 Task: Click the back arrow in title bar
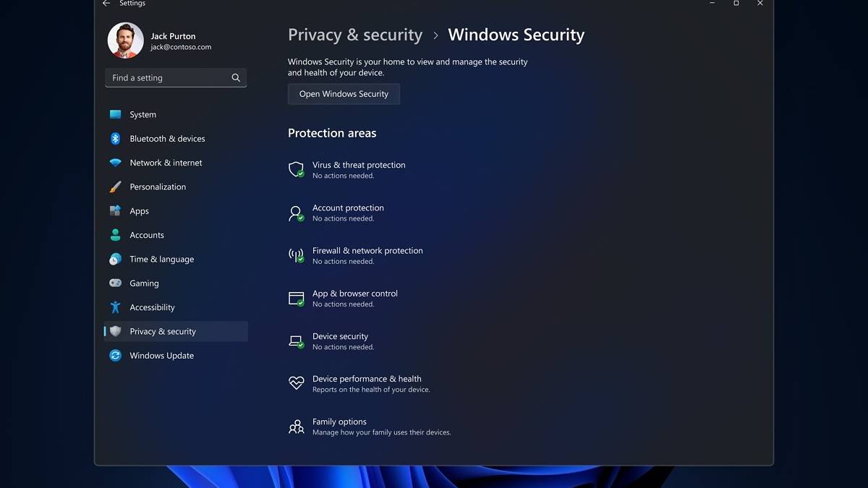[x=106, y=4]
